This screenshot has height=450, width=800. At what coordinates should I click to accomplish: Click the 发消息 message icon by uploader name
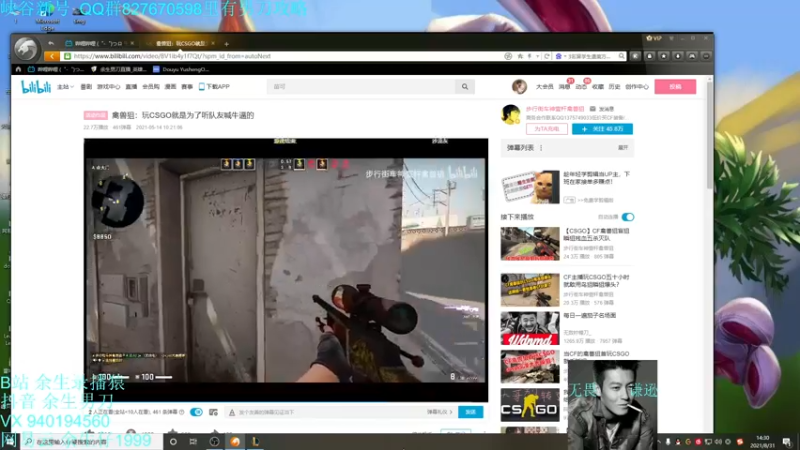point(593,109)
